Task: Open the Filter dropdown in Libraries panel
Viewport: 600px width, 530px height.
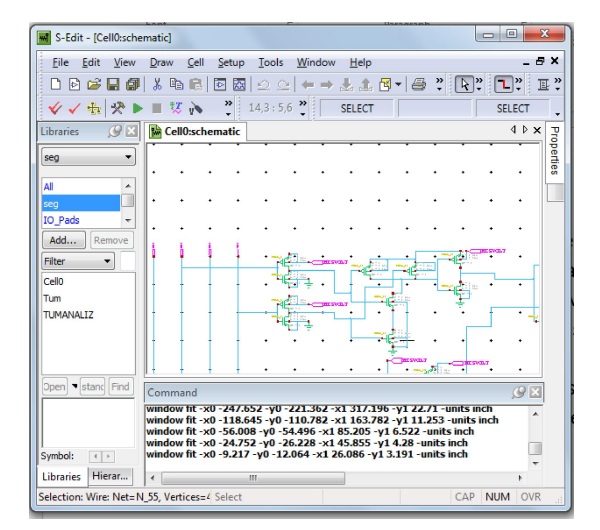Action: [78, 261]
